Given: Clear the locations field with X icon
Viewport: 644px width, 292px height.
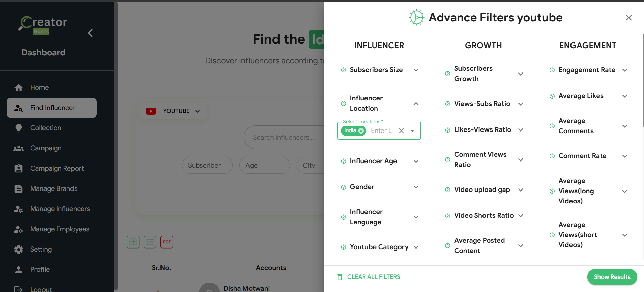Looking at the screenshot, I should pos(401,131).
